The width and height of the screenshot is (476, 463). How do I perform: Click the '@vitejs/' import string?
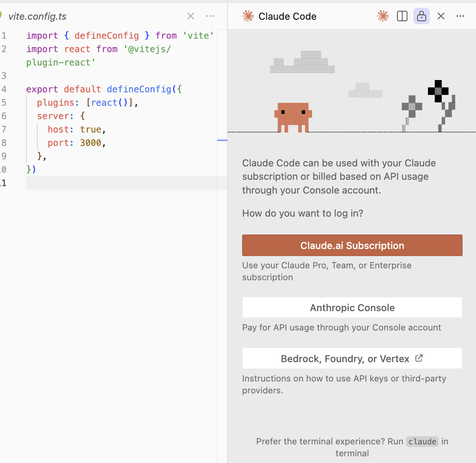(x=147, y=49)
